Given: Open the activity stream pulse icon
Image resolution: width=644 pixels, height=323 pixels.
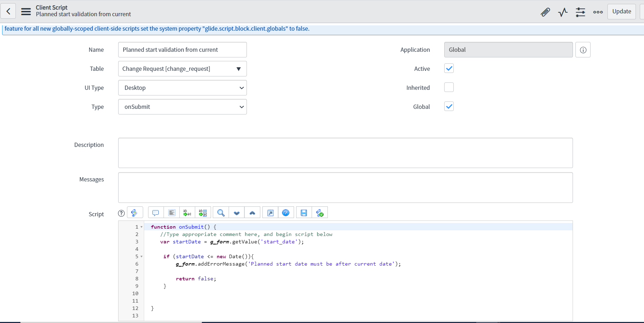Looking at the screenshot, I should (x=563, y=12).
